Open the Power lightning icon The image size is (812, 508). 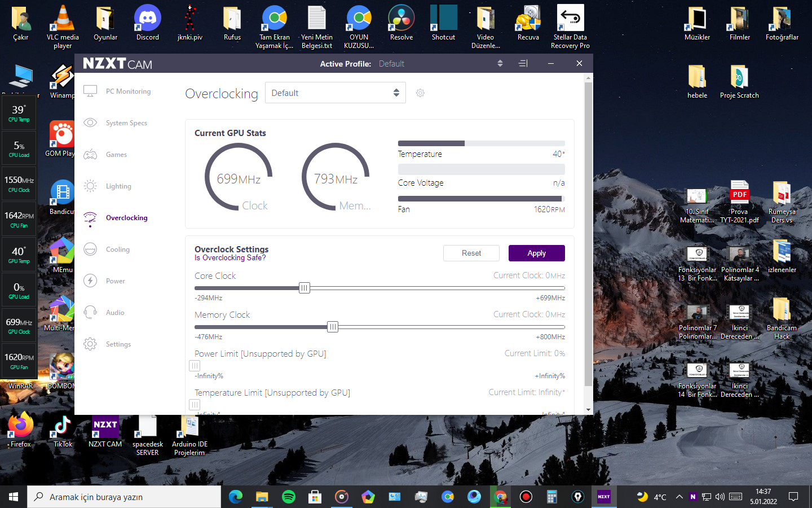click(90, 281)
